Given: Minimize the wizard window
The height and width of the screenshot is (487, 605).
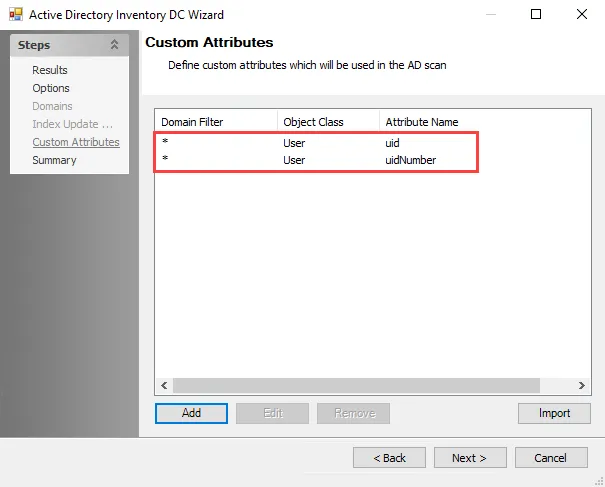Looking at the screenshot, I should pyautogui.click(x=491, y=14).
